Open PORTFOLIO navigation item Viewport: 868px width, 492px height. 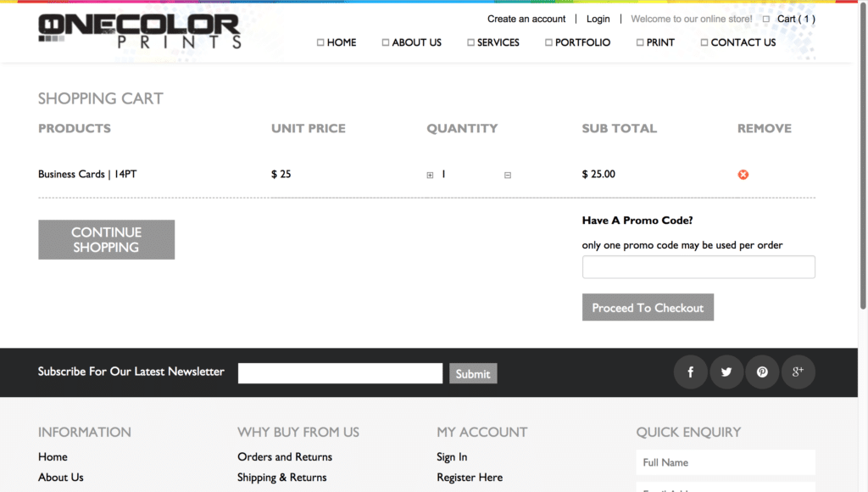pyautogui.click(x=578, y=42)
